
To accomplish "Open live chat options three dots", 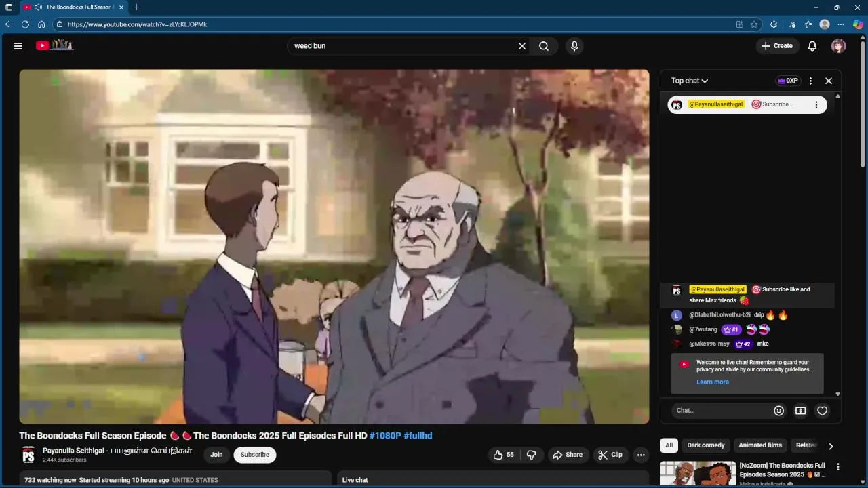I will [x=810, y=81].
